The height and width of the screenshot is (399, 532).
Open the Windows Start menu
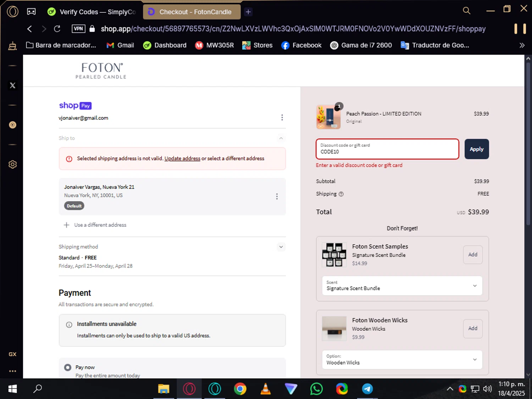[x=12, y=389]
